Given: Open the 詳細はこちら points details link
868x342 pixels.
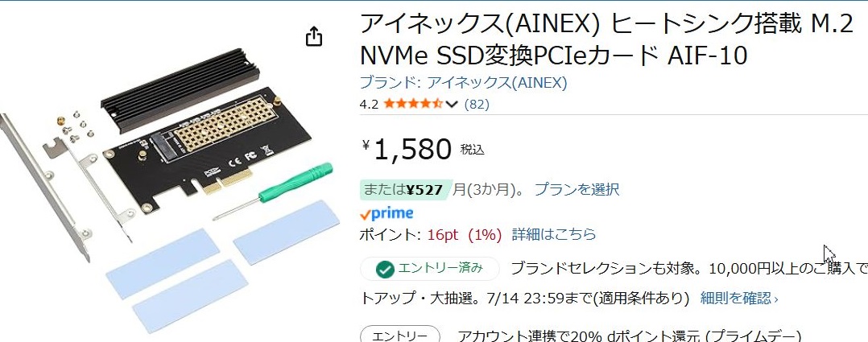Looking at the screenshot, I should click(554, 234).
